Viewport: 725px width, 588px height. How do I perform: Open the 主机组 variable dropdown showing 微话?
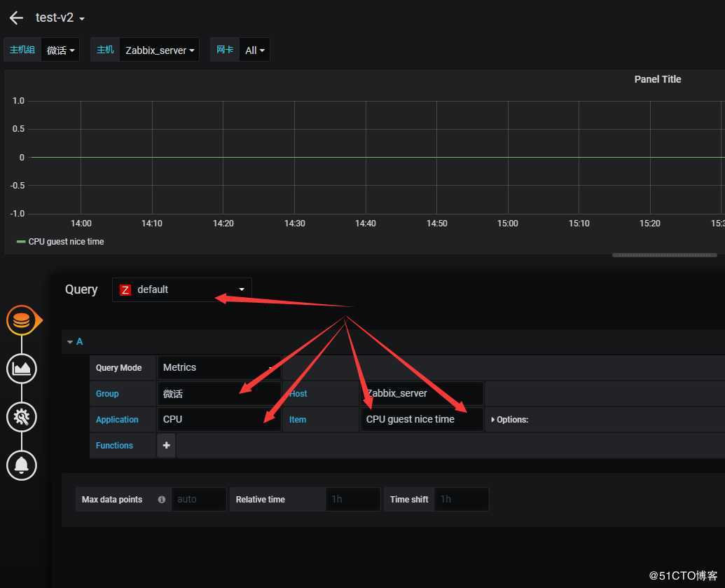click(x=60, y=50)
